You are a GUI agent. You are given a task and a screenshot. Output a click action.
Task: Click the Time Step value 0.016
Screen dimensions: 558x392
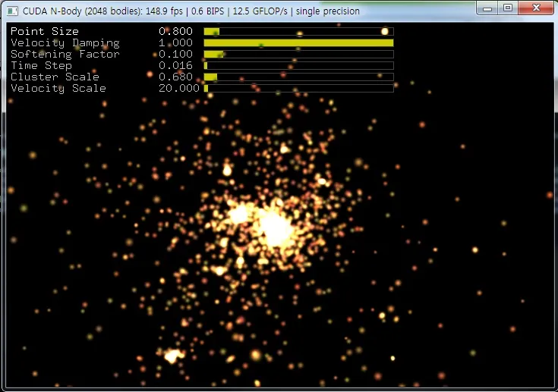176,65
